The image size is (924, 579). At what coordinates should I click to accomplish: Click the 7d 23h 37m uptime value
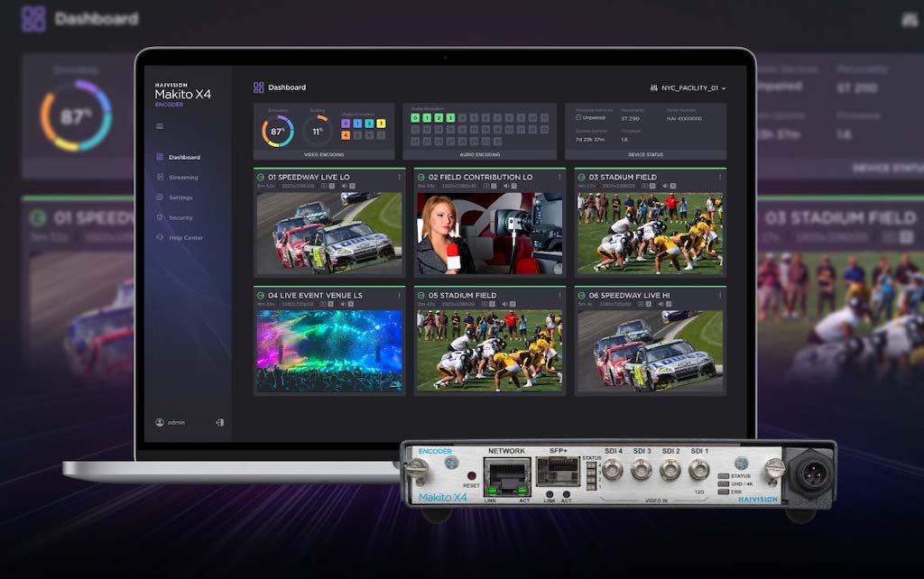(x=590, y=140)
